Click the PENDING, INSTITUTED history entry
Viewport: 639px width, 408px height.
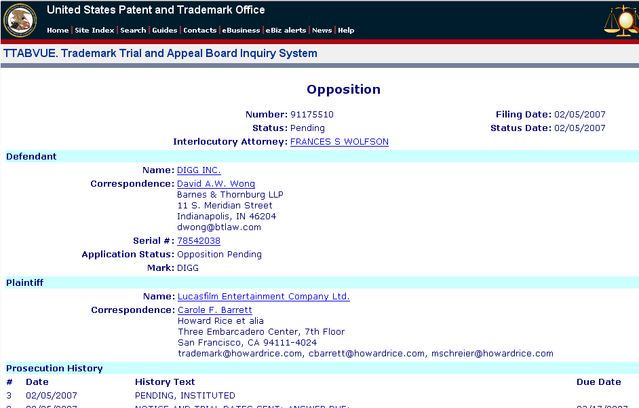pos(185,395)
